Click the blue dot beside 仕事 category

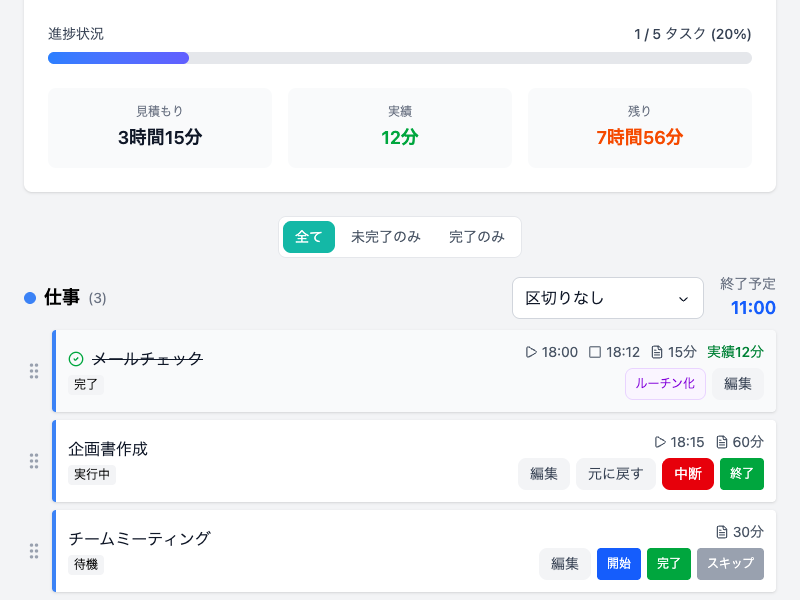point(29,297)
